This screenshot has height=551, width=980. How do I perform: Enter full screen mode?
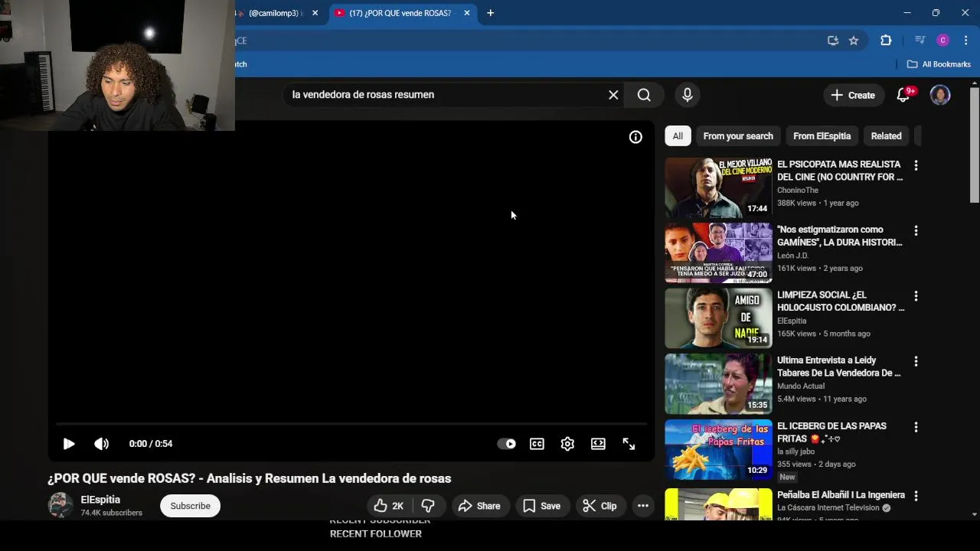click(629, 444)
